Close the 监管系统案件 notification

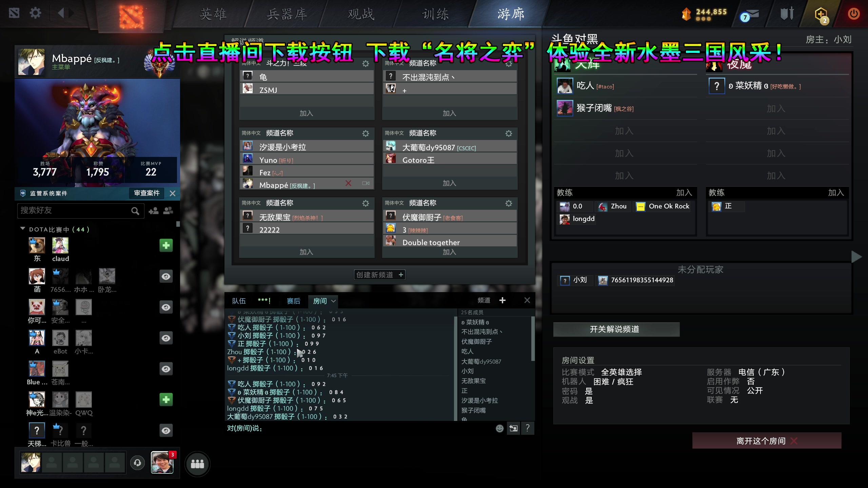[173, 194]
